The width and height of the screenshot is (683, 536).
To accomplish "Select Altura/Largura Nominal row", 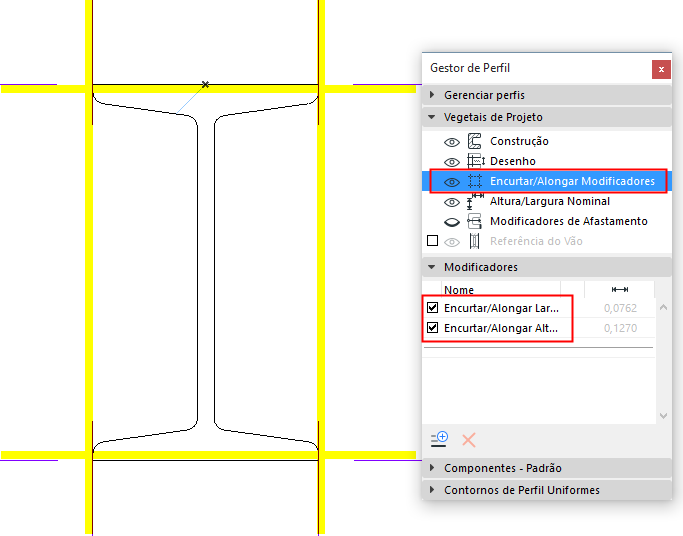I will click(x=547, y=201).
